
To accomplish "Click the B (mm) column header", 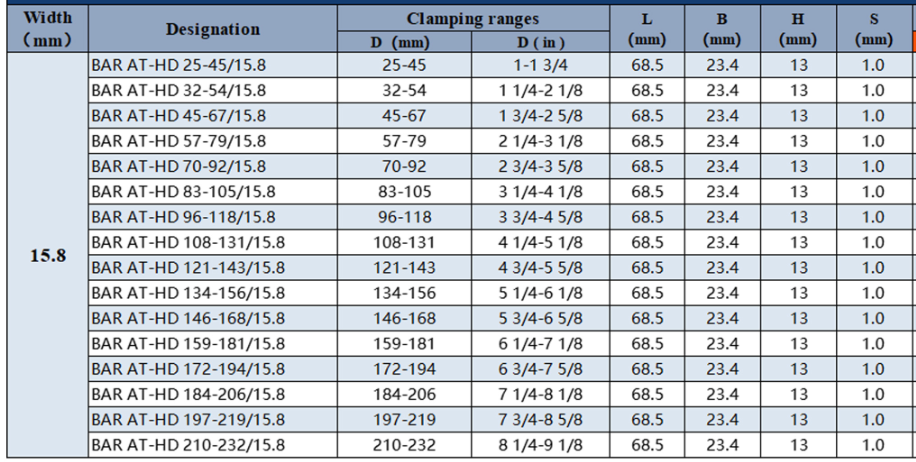I will [722, 29].
